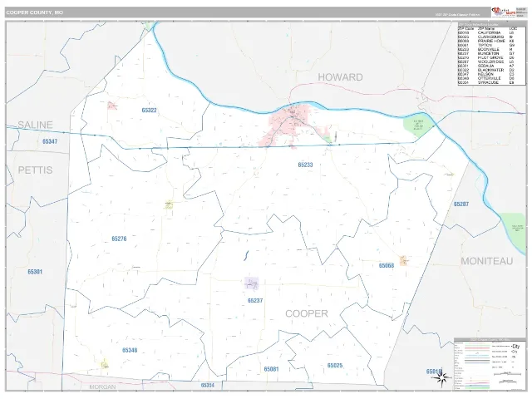Image resolution: width=532 pixels, height=399 pixels.
Task: Click ZIP code label 65347
Action: click(50, 141)
